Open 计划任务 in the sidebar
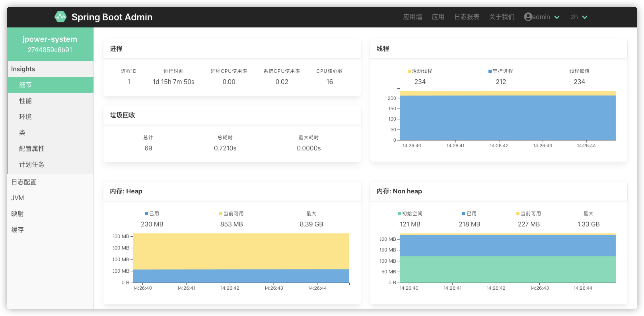This screenshot has width=644, height=316. click(50, 164)
